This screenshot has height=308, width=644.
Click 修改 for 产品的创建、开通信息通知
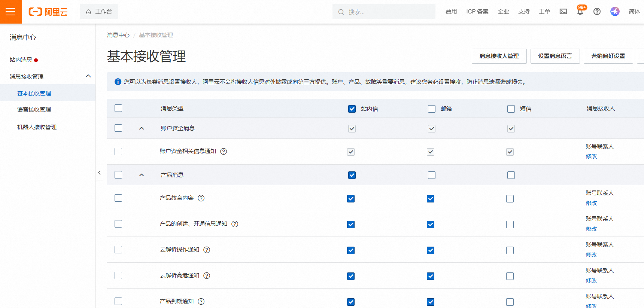[x=591, y=229]
